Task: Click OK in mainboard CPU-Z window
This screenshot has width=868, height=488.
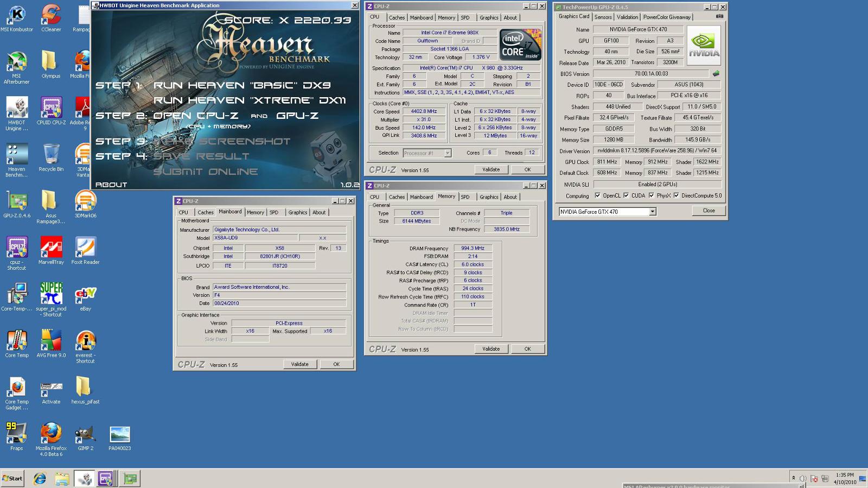Action: [336, 364]
